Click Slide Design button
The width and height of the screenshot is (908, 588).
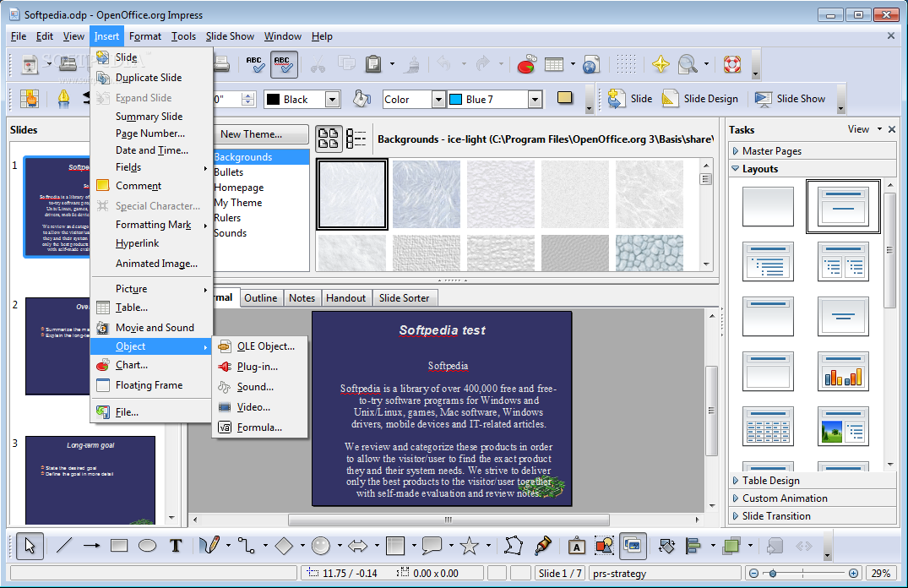(x=701, y=99)
